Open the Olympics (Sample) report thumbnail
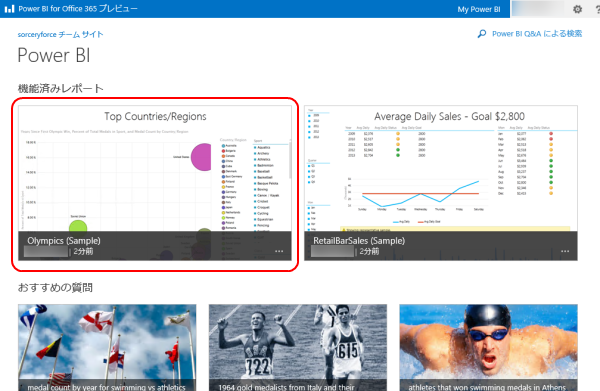This screenshot has height=391, width=600. [x=155, y=183]
